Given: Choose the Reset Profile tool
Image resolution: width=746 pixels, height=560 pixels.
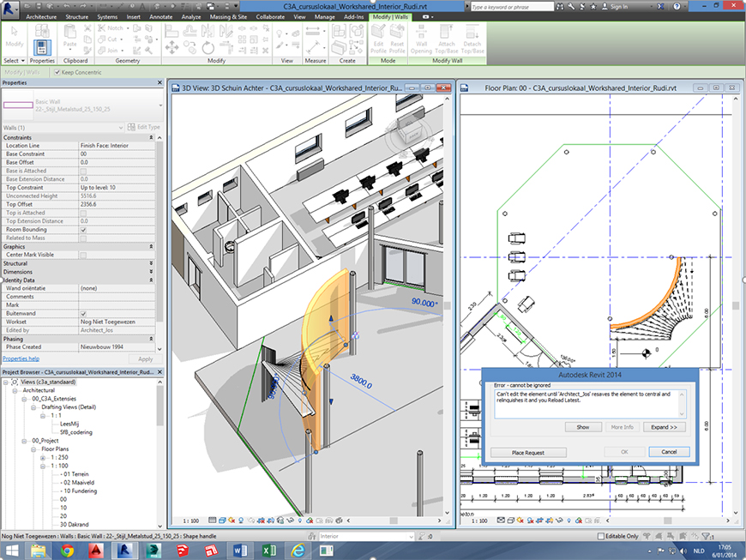Looking at the screenshot, I should click(397, 39).
